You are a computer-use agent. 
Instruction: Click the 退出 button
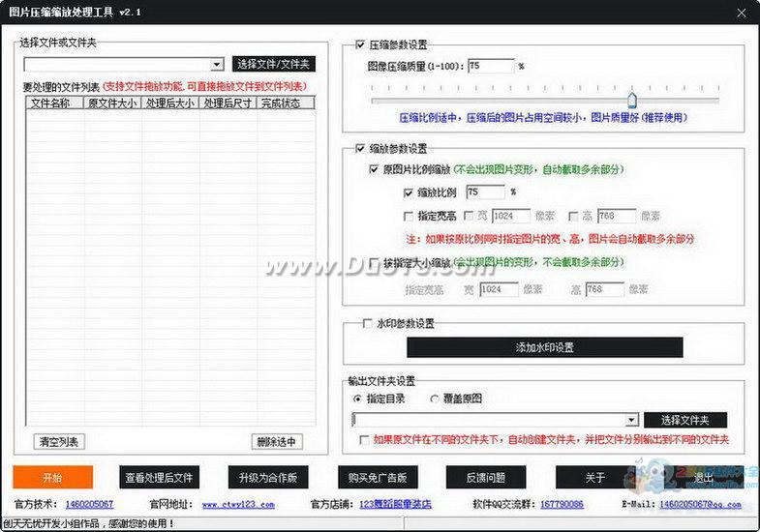(x=704, y=478)
